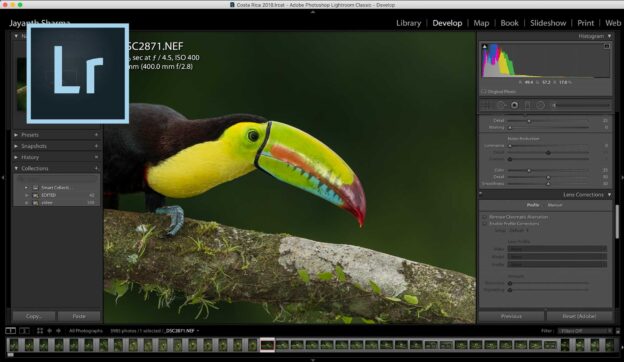Click the Smart Collections set icon
Viewport: 624px width, 362px height.
coord(35,187)
